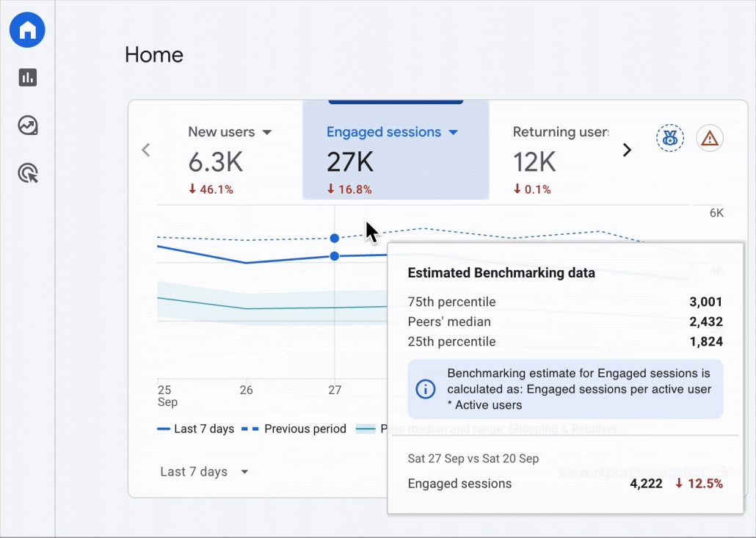This screenshot has height=538, width=756.
Task: Click the Home icon in the sidebar
Action: (x=27, y=30)
